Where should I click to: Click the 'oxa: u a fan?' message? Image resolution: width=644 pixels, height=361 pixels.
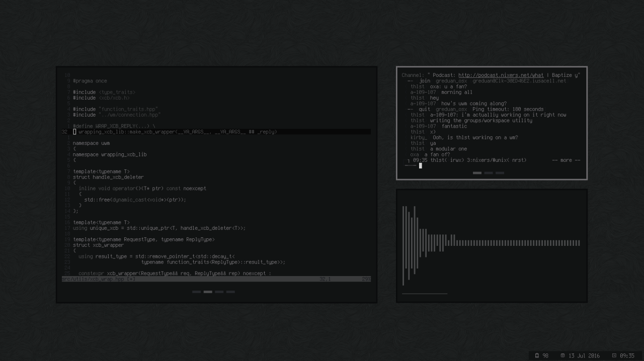click(x=448, y=86)
